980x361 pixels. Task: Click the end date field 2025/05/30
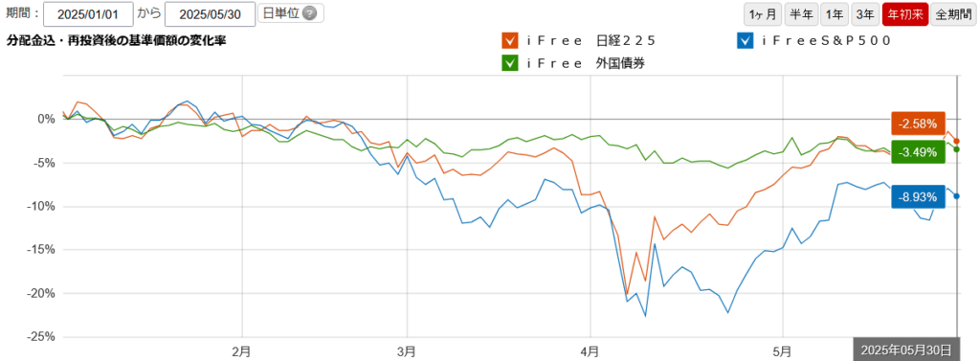[x=210, y=14]
